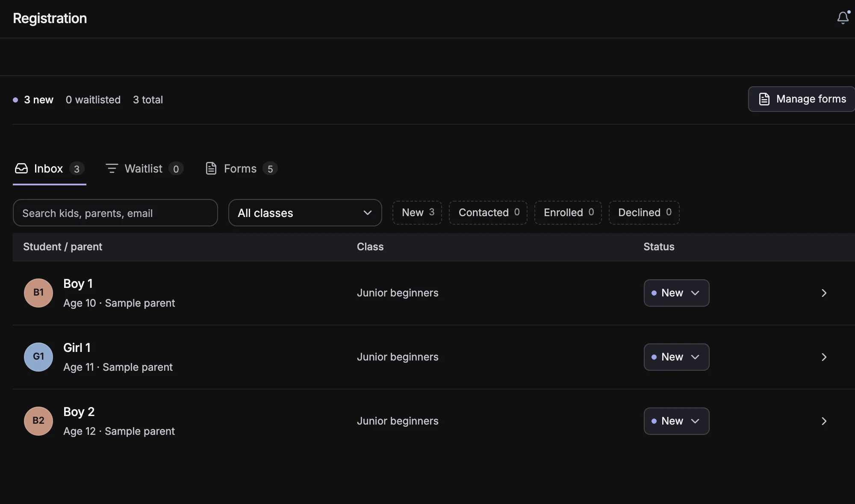The image size is (855, 504).
Task: Filter the list by the Declined status chip
Action: pos(644,213)
